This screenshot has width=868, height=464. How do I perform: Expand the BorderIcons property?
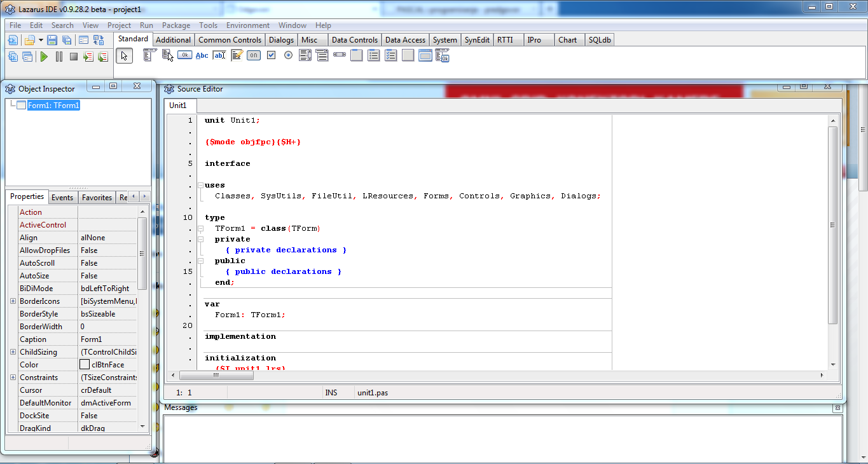coord(13,301)
